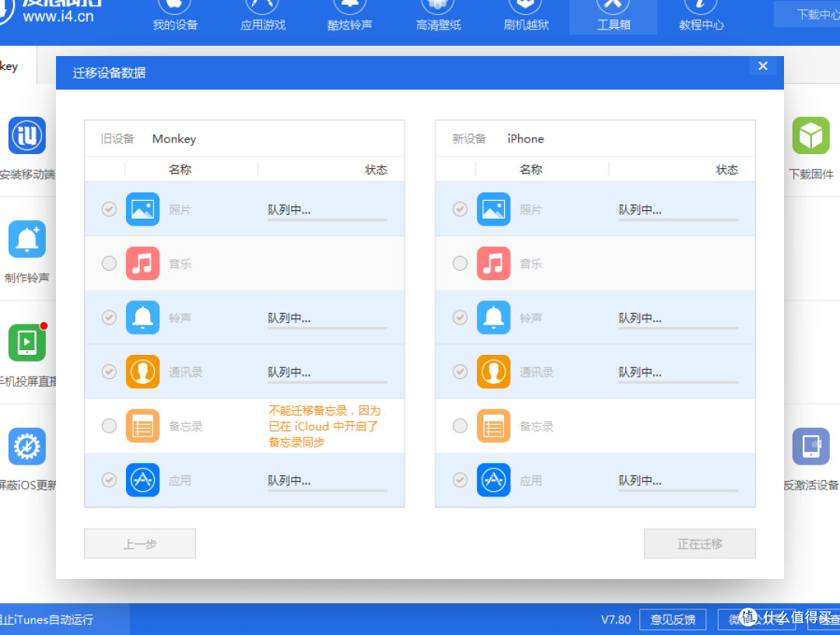Close the 迁移设备数据 dialog
The width and height of the screenshot is (840, 635).
(763, 66)
